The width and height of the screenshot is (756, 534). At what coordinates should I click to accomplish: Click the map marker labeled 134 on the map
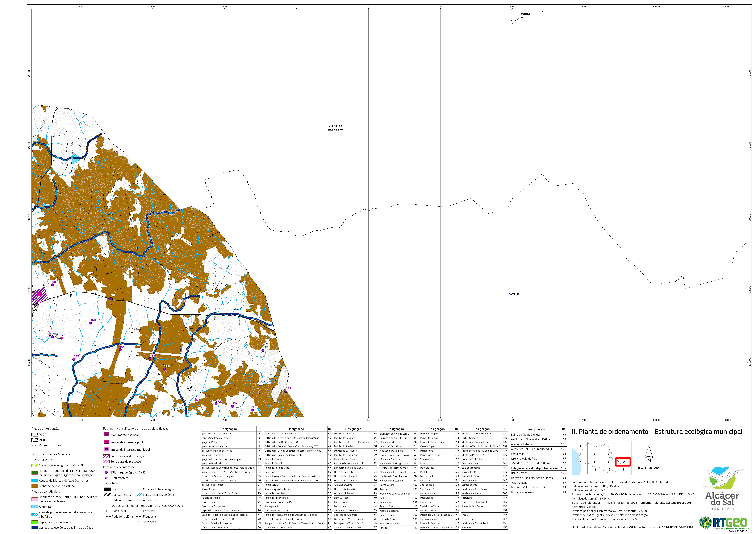pyautogui.click(x=233, y=406)
